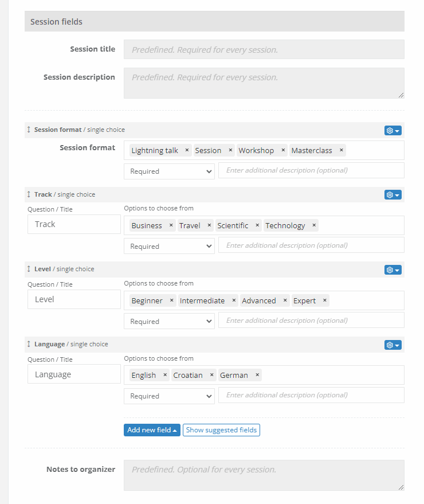Open gear settings for Session format field
The height and width of the screenshot is (504, 424).
pos(392,131)
